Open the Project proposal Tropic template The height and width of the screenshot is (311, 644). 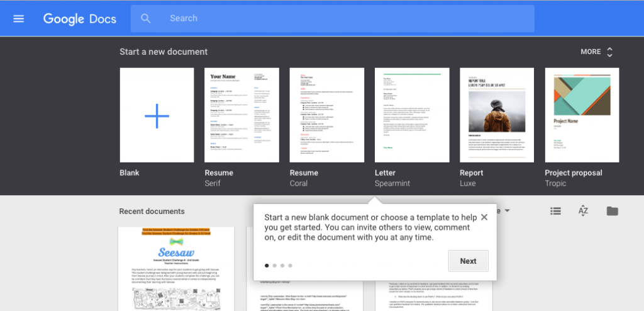point(582,115)
